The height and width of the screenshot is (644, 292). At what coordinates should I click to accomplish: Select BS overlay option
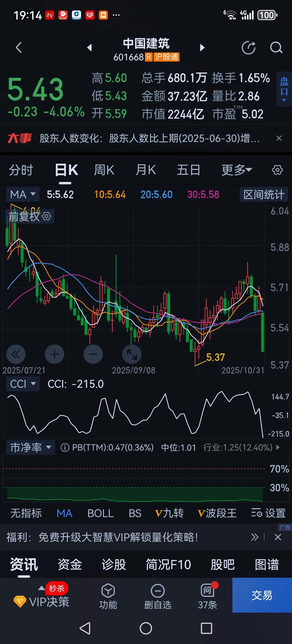pyautogui.click(x=135, y=513)
